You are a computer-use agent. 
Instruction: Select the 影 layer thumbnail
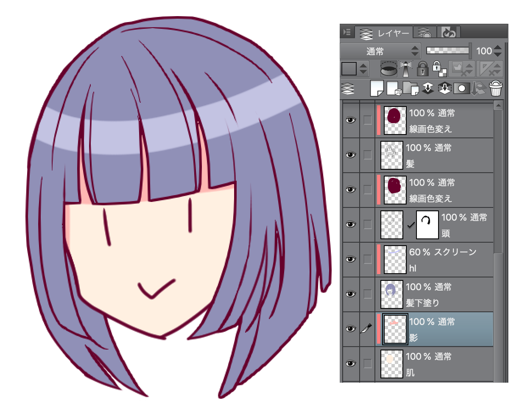[395, 329]
